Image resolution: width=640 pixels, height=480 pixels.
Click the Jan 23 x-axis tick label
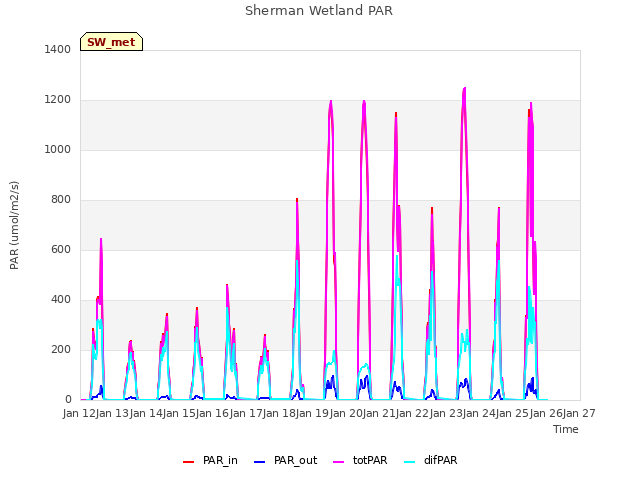(x=446, y=413)
